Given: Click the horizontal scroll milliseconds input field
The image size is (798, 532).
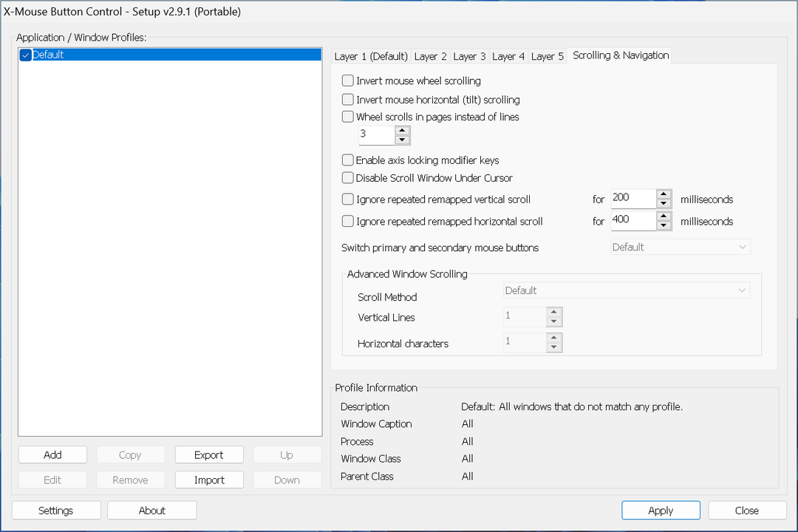Looking at the screenshot, I should point(632,220).
